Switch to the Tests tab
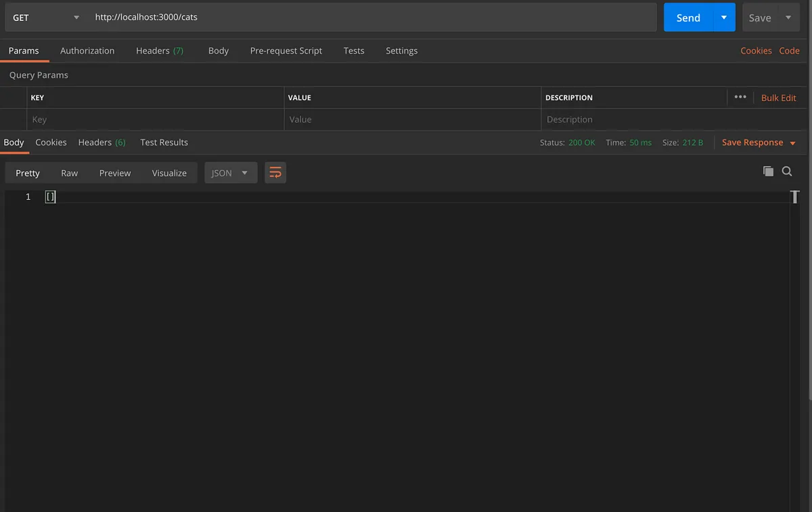 354,51
